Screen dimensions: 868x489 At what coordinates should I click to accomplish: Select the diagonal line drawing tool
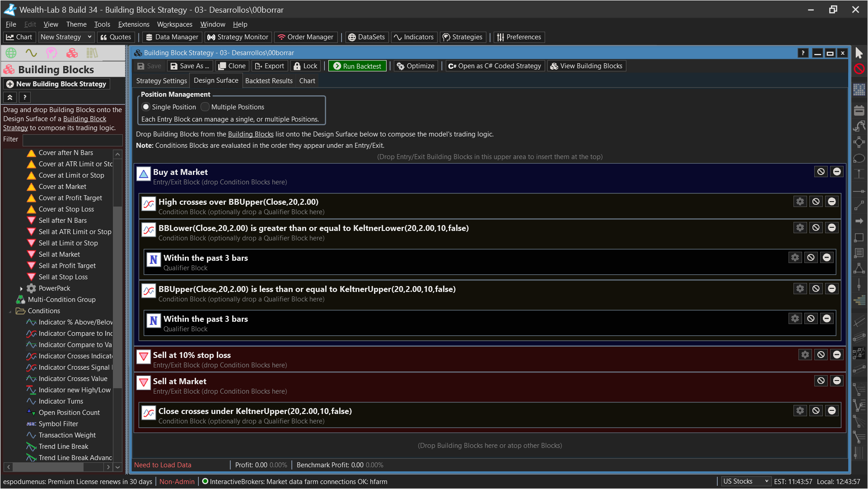pos(859,206)
